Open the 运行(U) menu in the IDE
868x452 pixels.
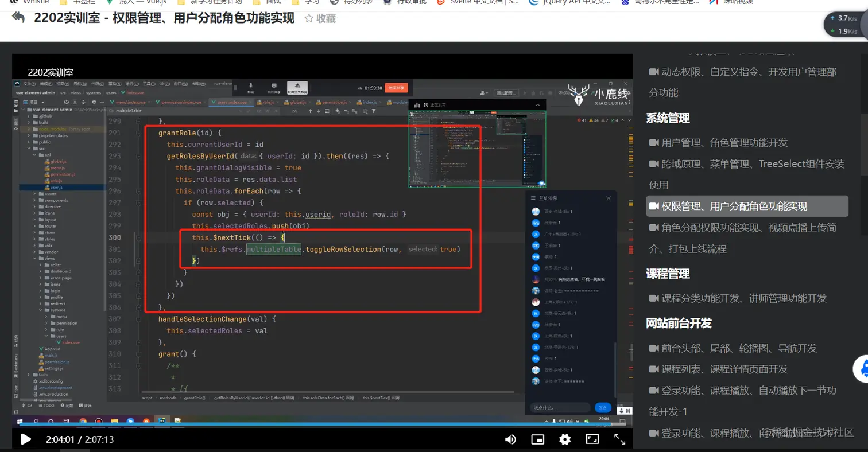[133, 84]
